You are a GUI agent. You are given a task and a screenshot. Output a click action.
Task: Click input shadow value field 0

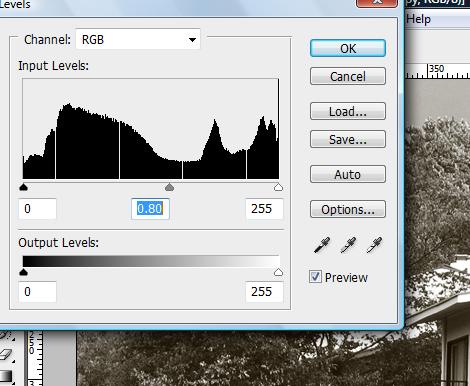pyautogui.click(x=37, y=209)
